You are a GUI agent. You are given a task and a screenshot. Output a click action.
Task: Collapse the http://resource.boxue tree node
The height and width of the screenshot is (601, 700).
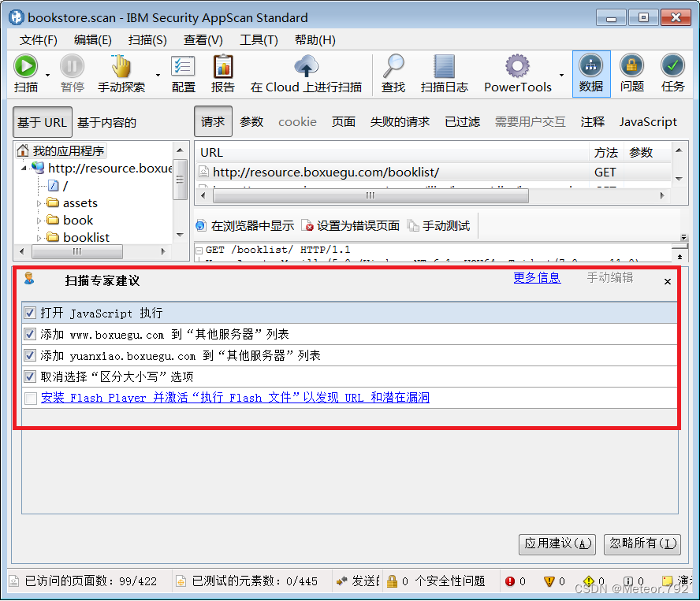24,169
